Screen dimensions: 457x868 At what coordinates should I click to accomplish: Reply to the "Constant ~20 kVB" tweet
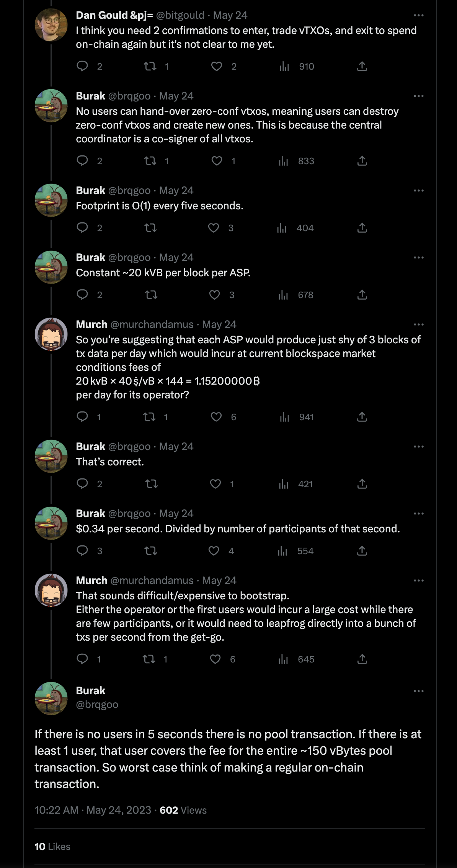82,295
